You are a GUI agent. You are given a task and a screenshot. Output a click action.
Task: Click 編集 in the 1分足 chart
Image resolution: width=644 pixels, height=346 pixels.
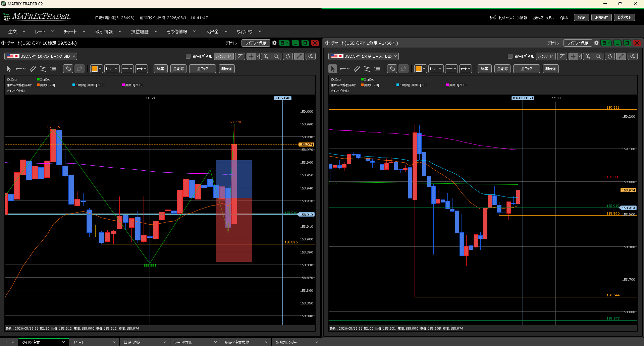[x=485, y=69]
